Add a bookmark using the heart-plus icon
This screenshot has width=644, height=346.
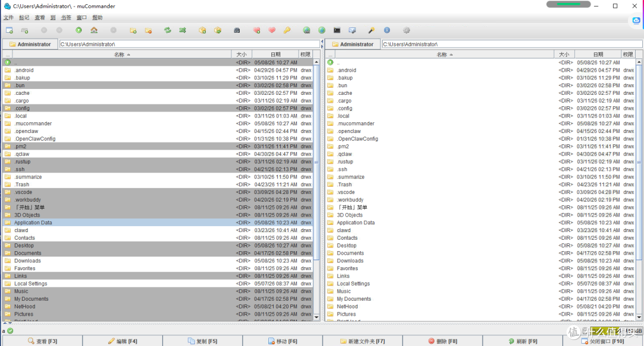pos(256,30)
